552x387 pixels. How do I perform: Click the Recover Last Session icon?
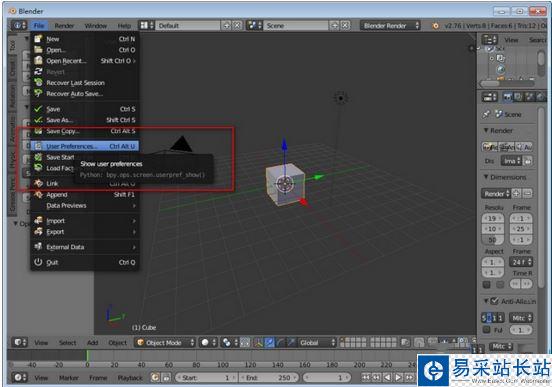pos(38,83)
